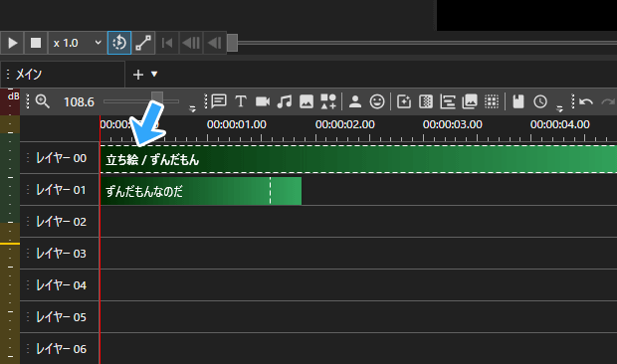Image resolution: width=617 pixels, height=364 pixels.
Task: Click the 108.6 zoom value field
Action: tap(79, 102)
